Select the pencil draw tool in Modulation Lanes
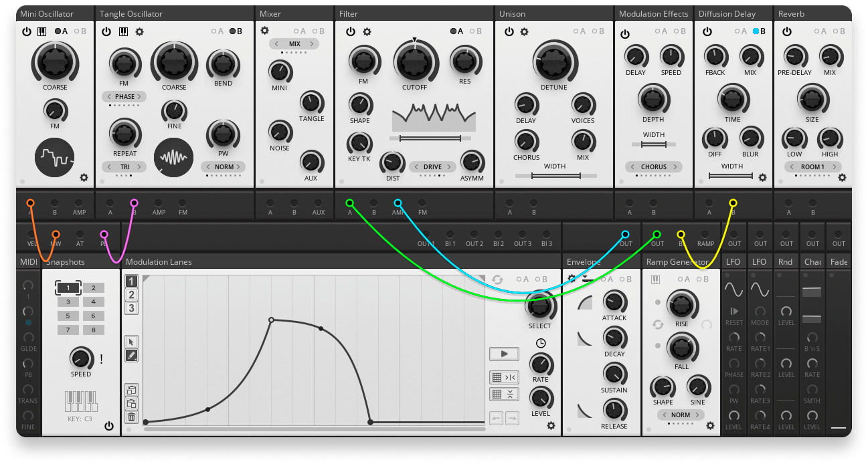 click(x=132, y=356)
